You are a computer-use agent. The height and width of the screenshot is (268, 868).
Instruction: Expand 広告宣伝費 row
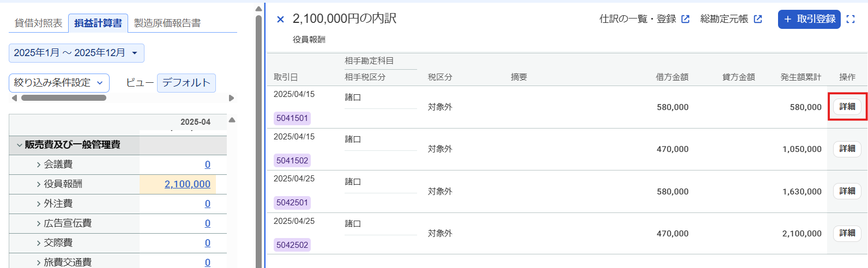coord(39,223)
